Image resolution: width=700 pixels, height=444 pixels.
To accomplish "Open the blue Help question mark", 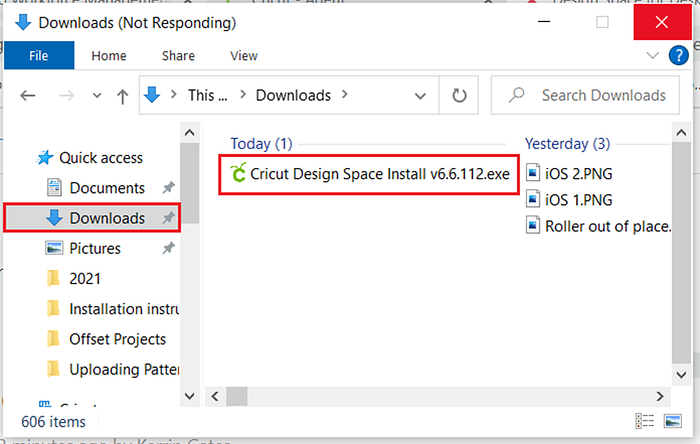I will point(678,56).
